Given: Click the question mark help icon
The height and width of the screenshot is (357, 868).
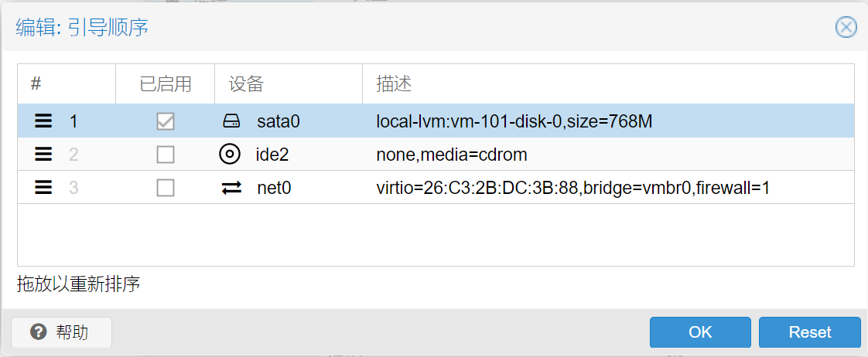Looking at the screenshot, I should click(38, 332).
